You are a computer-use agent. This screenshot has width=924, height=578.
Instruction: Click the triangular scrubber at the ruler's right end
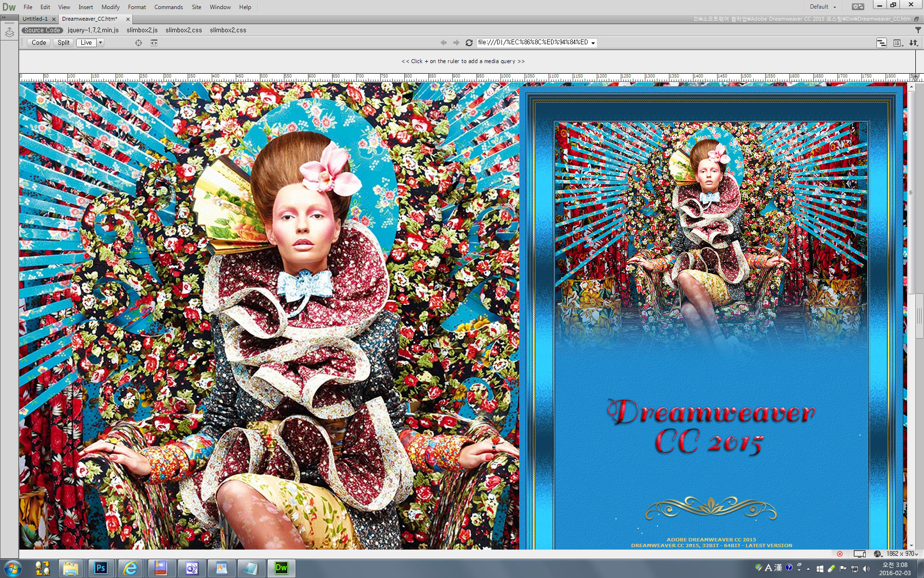[915, 77]
